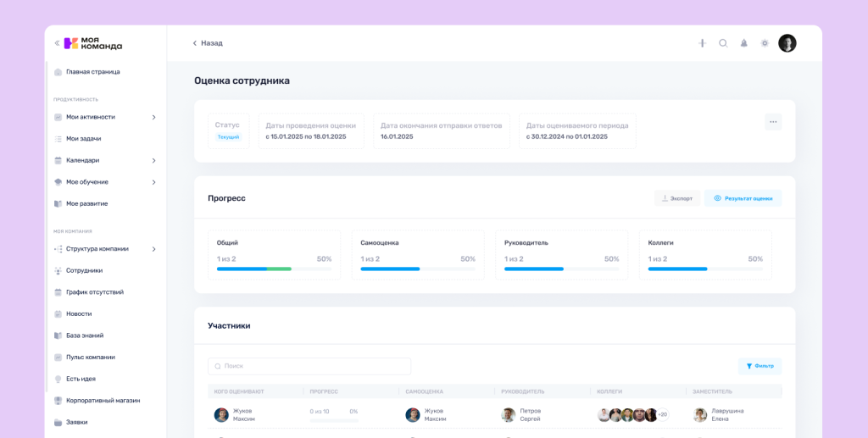Click the Моя команда logo
This screenshot has height=438, width=868.
tap(93, 43)
